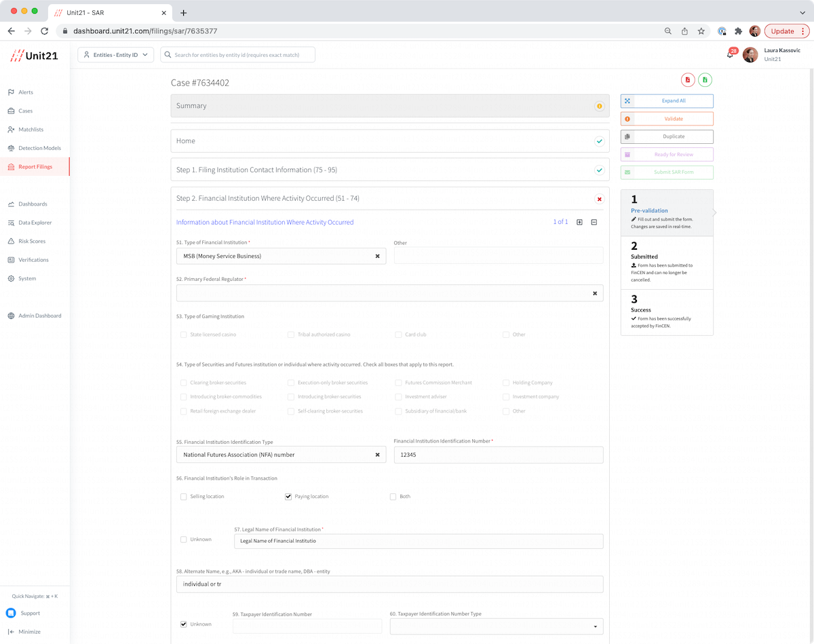Viewport: 814px width, 644px height.
Task: Check the Selling location checkbox
Action: (184, 497)
